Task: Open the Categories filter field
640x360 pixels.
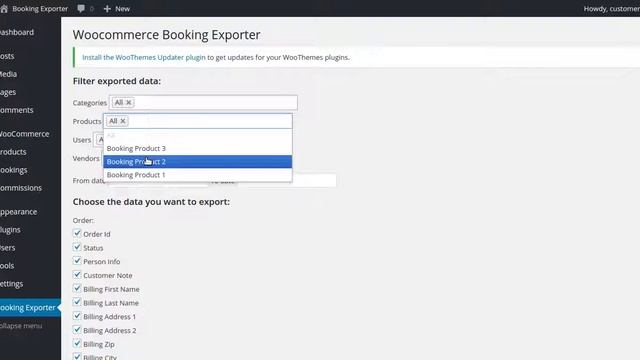Action: [x=203, y=102]
